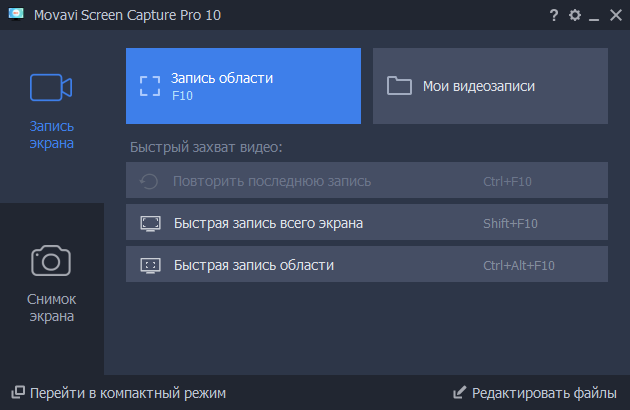This screenshot has height=410, width=630.
Task: Open settings via the gear icon
Action: [574, 15]
